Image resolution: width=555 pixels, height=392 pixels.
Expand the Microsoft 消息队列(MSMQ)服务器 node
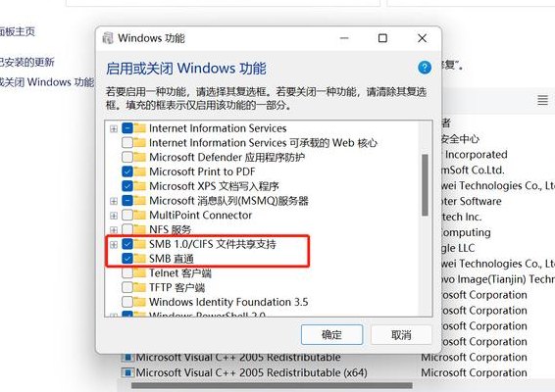[x=114, y=201]
